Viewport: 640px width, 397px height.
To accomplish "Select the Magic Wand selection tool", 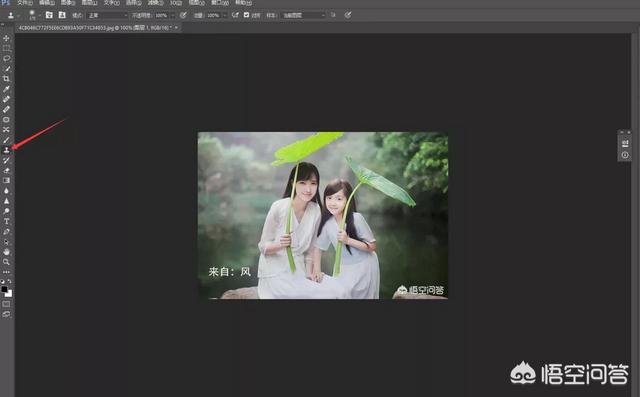I will coord(6,69).
